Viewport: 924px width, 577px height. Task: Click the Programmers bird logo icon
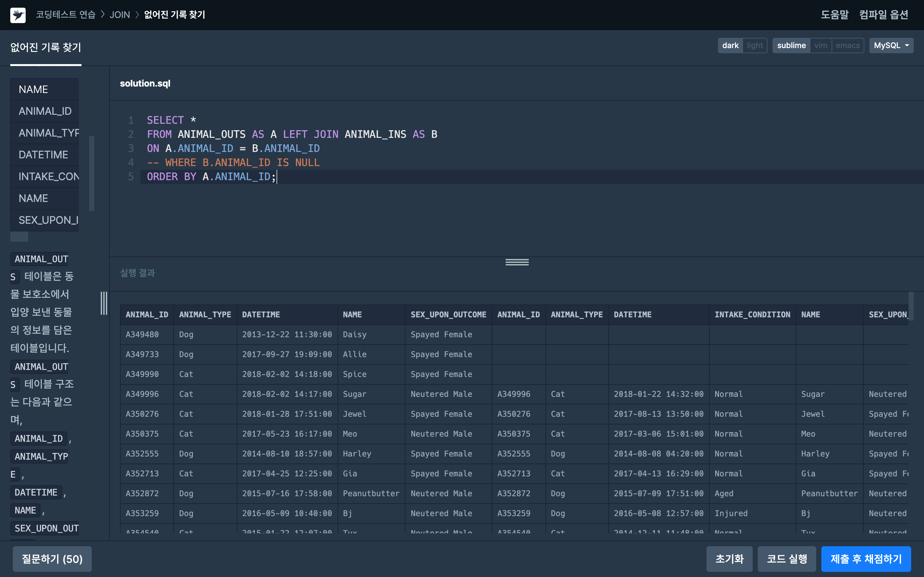click(x=18, y=15)
